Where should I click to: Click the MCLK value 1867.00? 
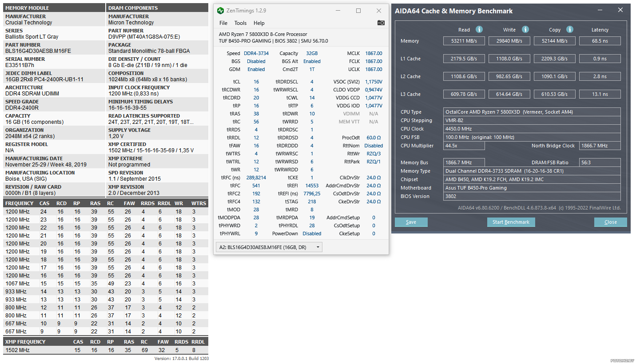click(x=374, y=53)
